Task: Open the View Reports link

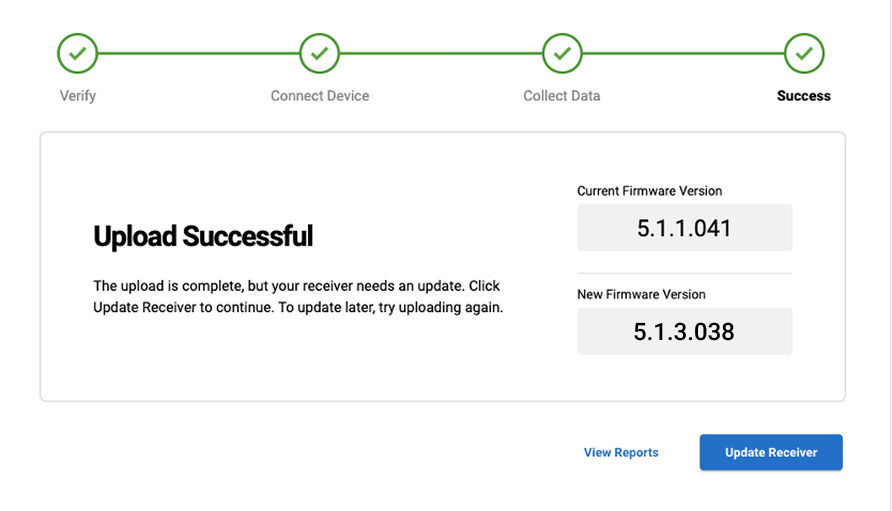Action: tap(621, 453)
